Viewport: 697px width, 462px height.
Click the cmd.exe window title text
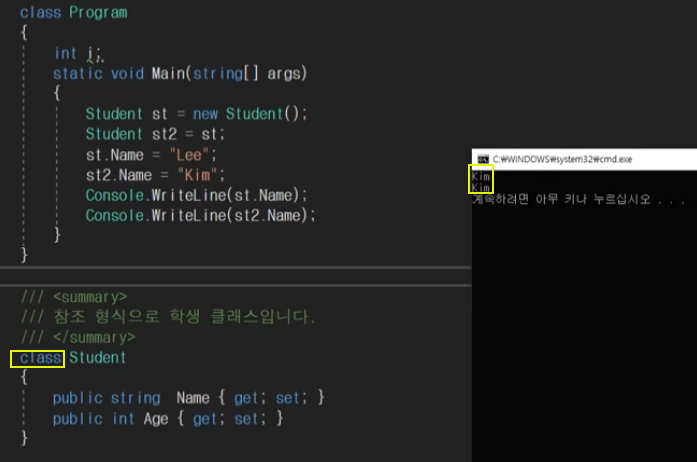[x=562, y=159]
